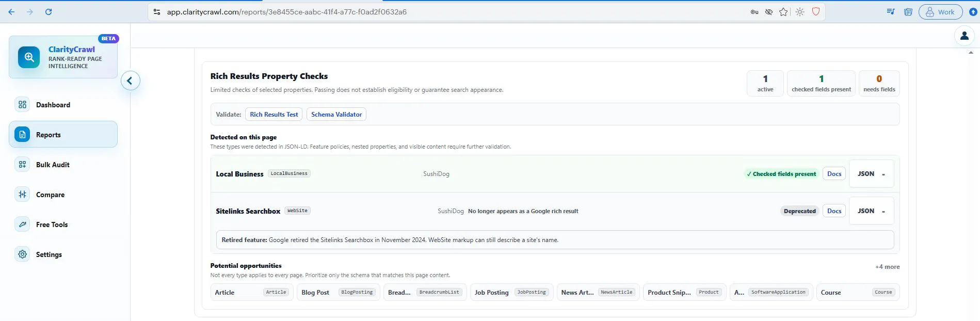Expand the JSON for Sitelinks Searchbox

(x=871, y=211)
